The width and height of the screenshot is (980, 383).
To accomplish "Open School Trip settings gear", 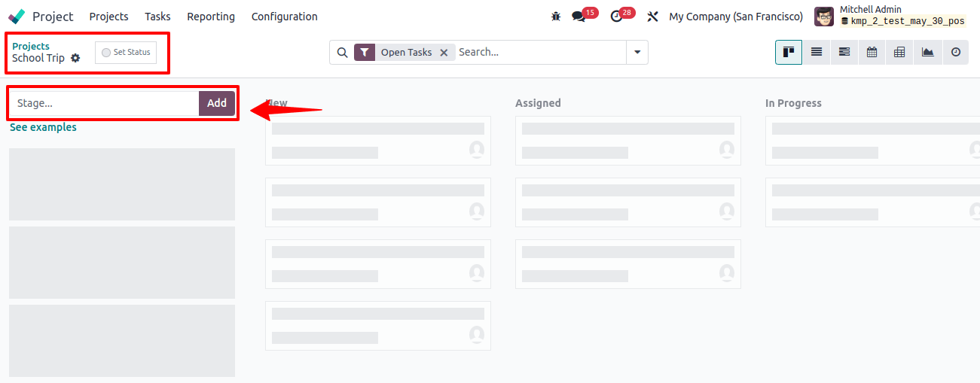I will click(x=75, y=58).
